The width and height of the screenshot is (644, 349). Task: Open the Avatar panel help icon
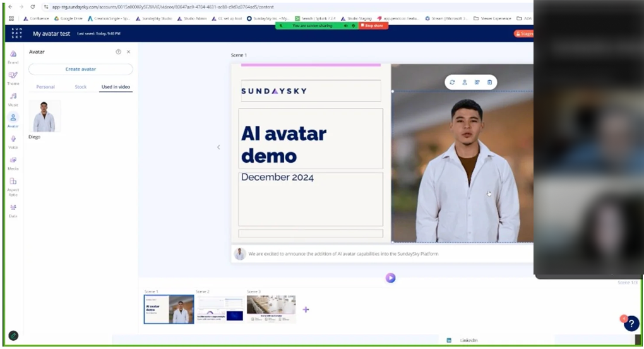pyautogui.click(x=118, y=52)
